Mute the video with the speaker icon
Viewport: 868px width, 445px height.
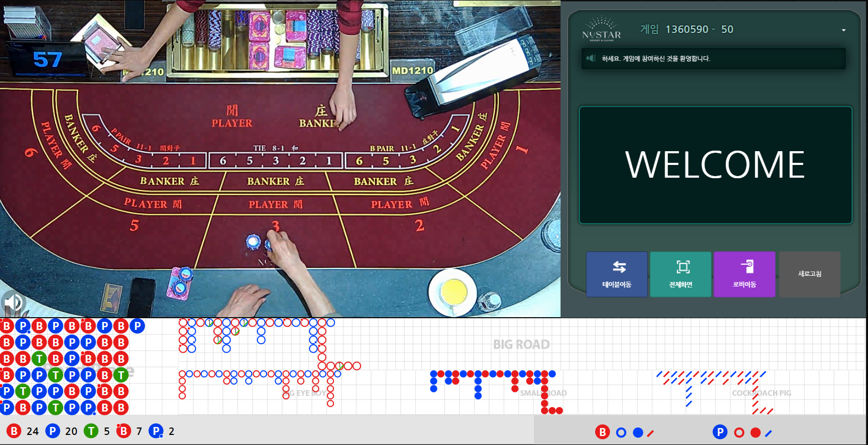(13, 303)
